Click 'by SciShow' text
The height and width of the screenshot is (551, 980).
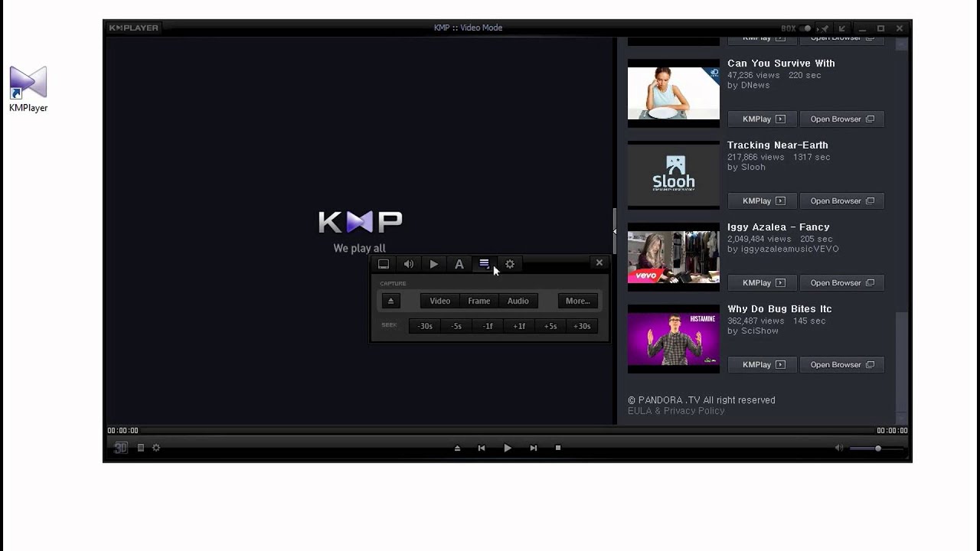click(753, 331)
